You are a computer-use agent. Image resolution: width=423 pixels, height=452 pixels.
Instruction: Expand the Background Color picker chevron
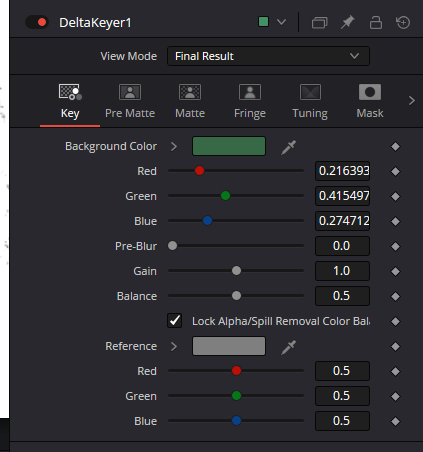pyautogui.click(x=174, y=146)
